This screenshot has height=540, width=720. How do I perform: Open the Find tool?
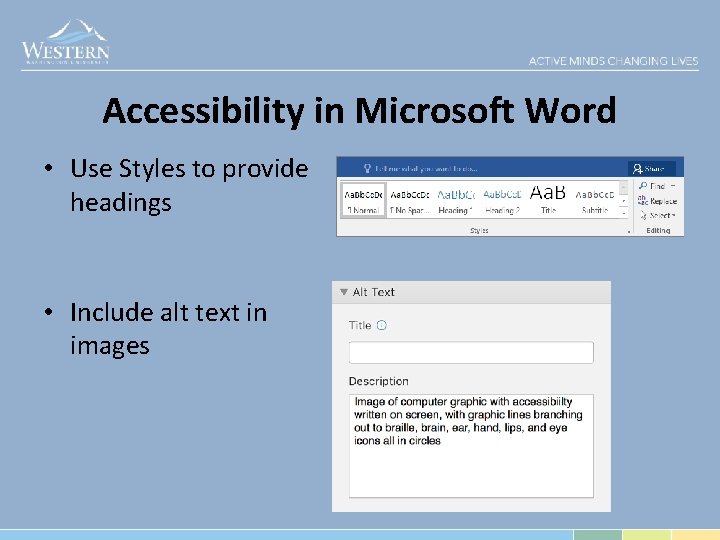pos(652,186)
